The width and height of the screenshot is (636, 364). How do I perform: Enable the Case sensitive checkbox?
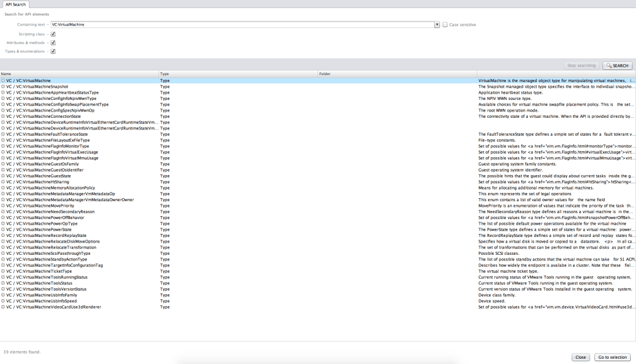point(444,24)
